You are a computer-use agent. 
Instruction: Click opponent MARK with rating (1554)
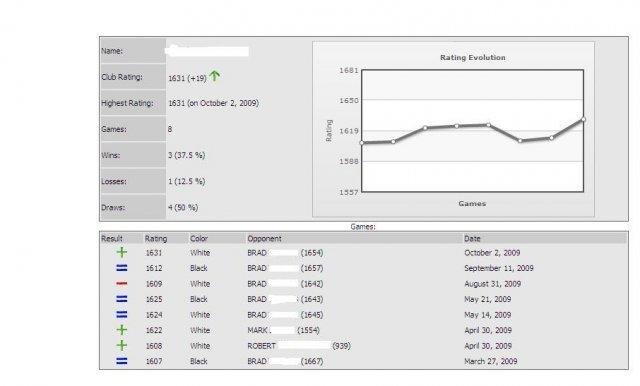284,330
